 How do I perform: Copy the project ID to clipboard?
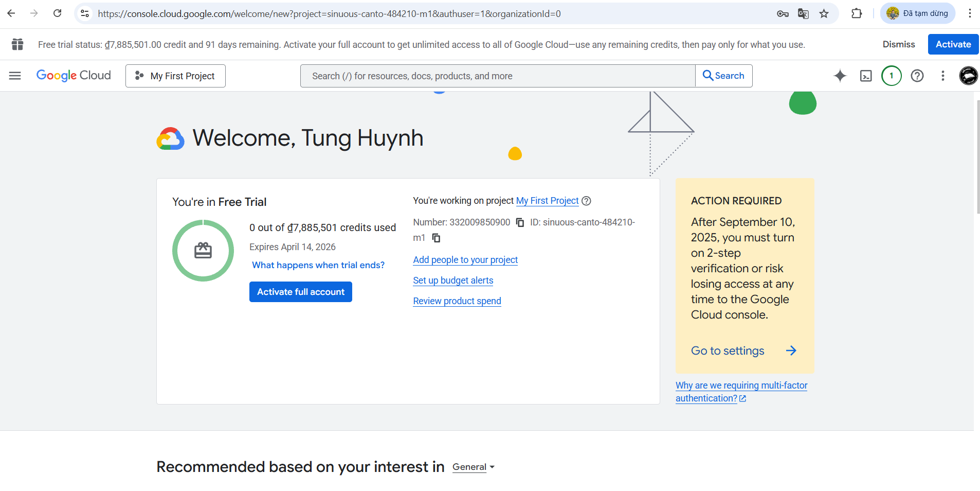(x=436, y=238)
